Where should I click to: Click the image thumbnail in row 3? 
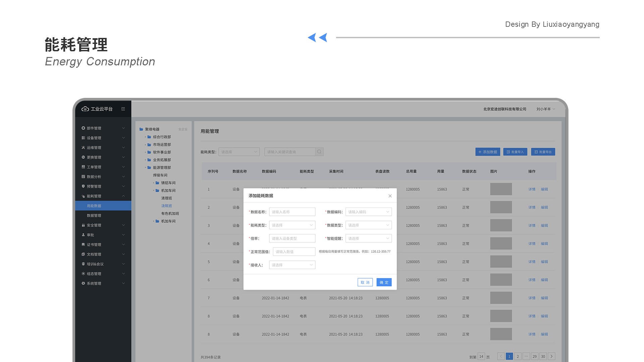tap(501, 226)
